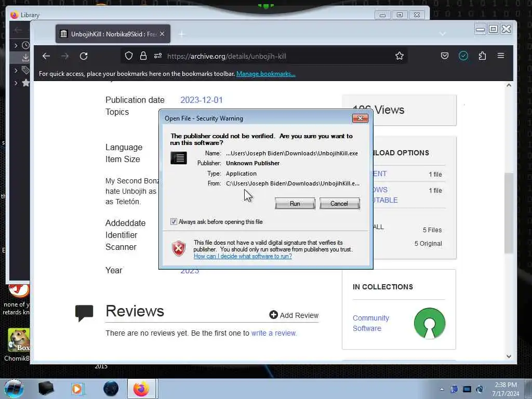This screenshot has height=399, width=532.
Task: Open the Windows Start orb
Action: coord(14,389)
